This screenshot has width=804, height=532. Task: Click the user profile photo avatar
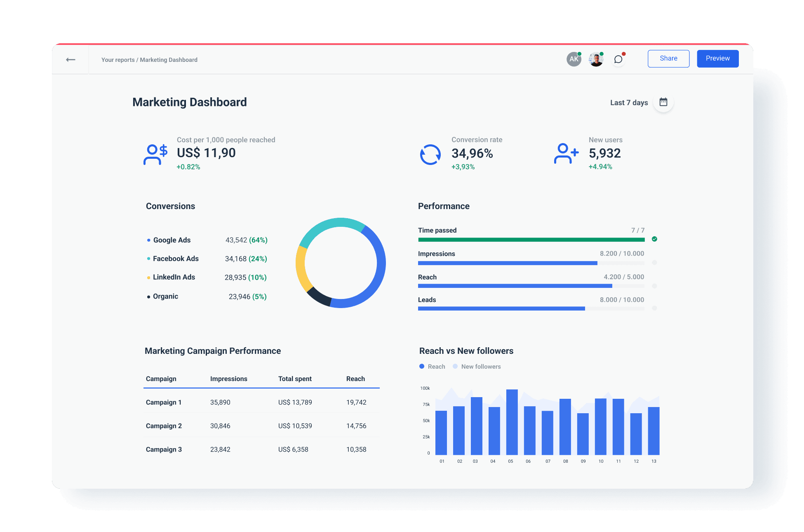(x=596, y=59)
